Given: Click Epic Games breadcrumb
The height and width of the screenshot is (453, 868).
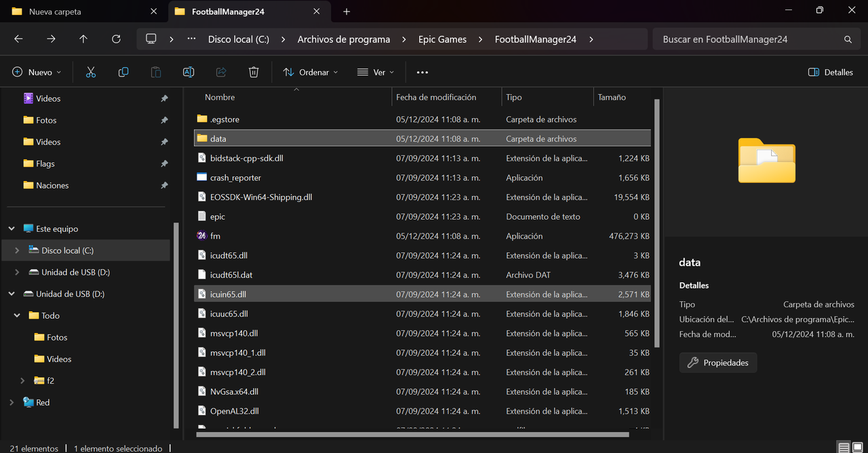Looking at the screenshot, I should point(442,39).
